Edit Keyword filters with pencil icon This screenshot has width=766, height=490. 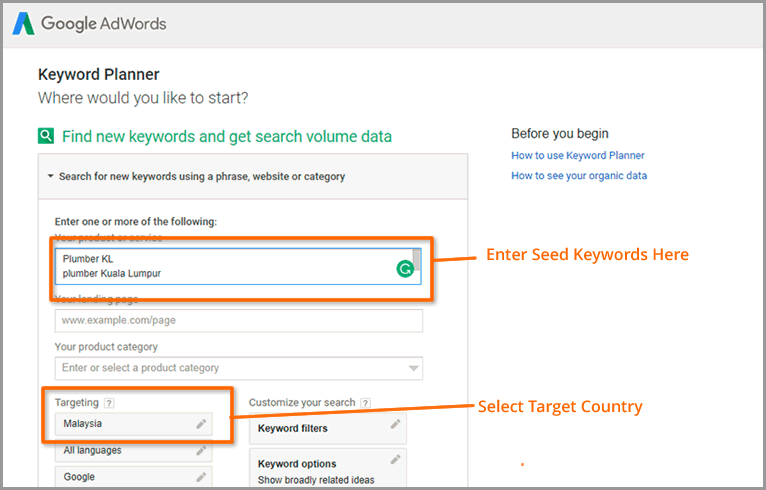395,424
